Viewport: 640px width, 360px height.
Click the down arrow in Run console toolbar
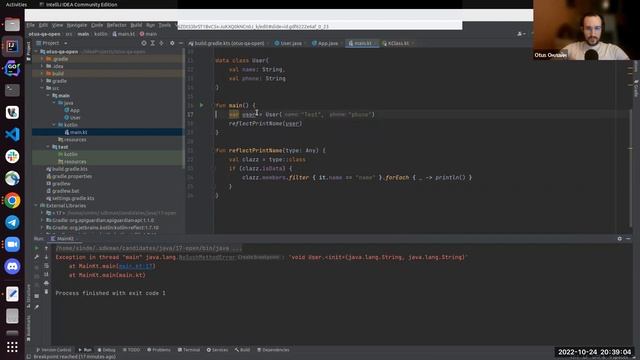[46, 257]
